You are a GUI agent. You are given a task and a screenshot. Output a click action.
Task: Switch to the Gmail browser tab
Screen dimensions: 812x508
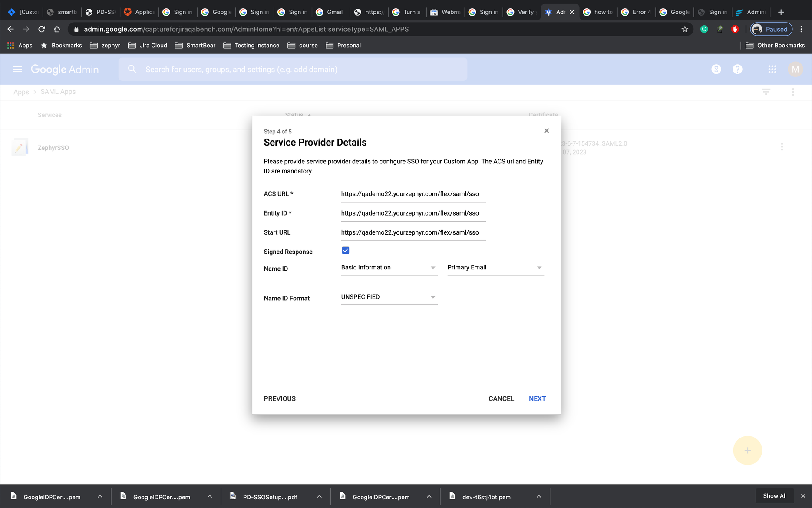(330, 12)
